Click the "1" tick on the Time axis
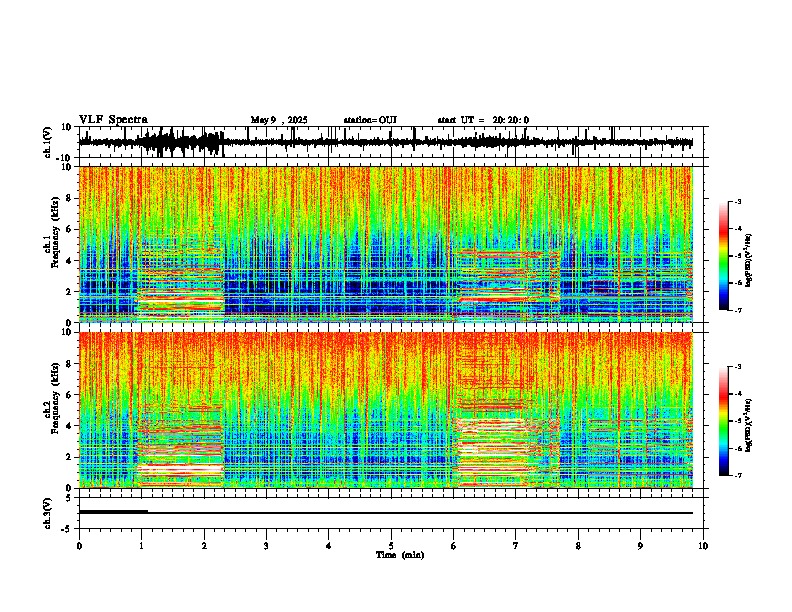Image resolution: width=792 pixels, height=612 pixels. 141,546
